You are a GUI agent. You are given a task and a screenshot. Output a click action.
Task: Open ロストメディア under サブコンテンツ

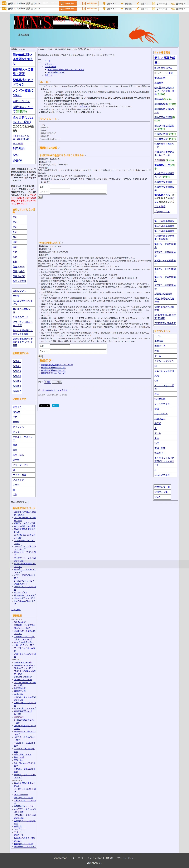[x=162, y=475]
